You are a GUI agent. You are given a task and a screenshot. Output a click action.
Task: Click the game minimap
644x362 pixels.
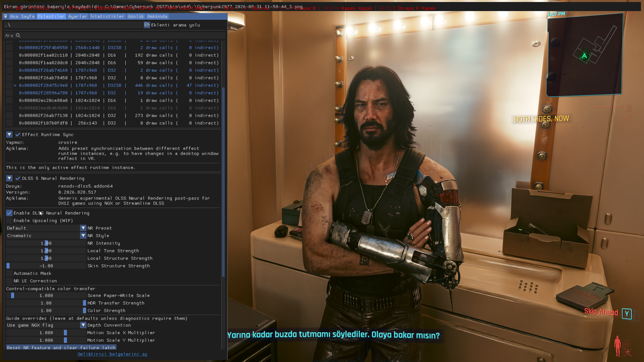click(584, 55)
